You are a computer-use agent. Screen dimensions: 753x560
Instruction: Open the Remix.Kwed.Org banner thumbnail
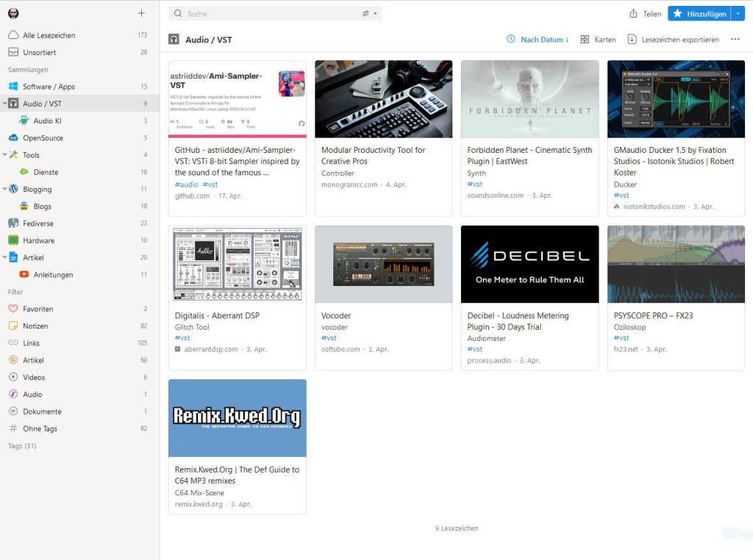tap(238, 418)
